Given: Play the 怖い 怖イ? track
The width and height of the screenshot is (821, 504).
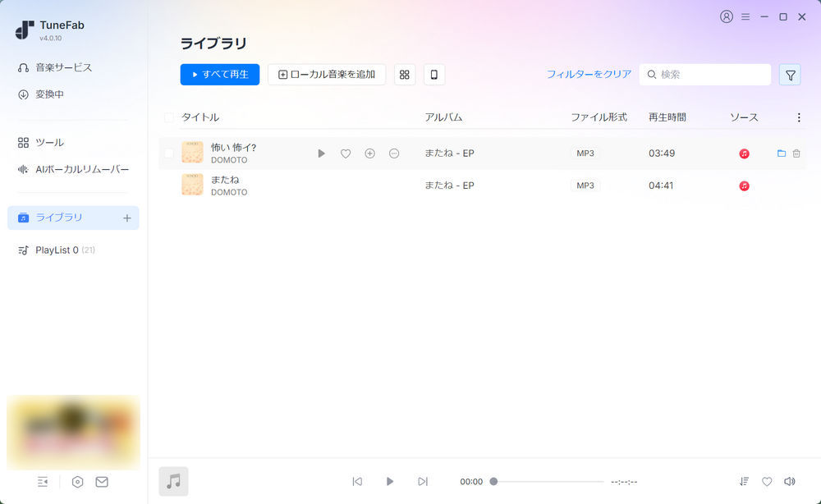Looking at the screenshot, I should [x=322, y=153].
